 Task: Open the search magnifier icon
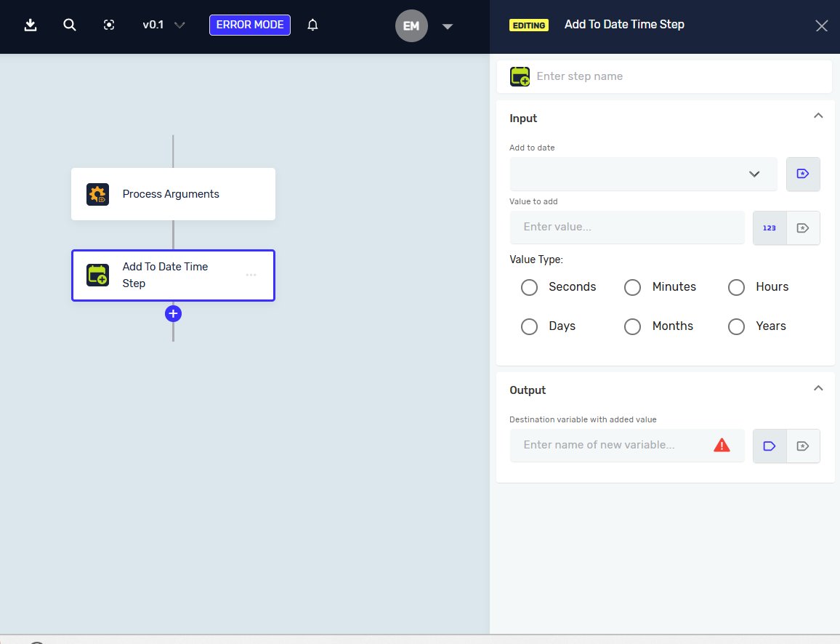(x=70, y=25)
